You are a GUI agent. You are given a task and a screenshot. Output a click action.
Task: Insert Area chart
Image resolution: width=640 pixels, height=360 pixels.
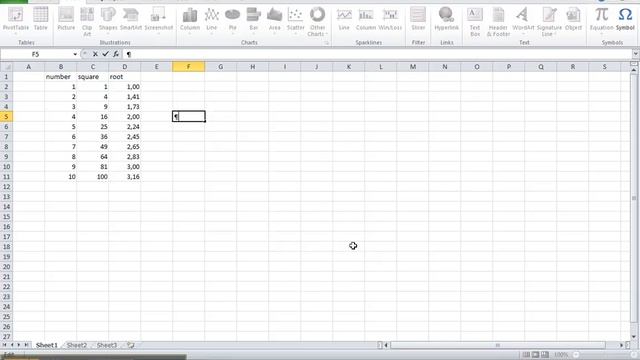tap(274, 20)
